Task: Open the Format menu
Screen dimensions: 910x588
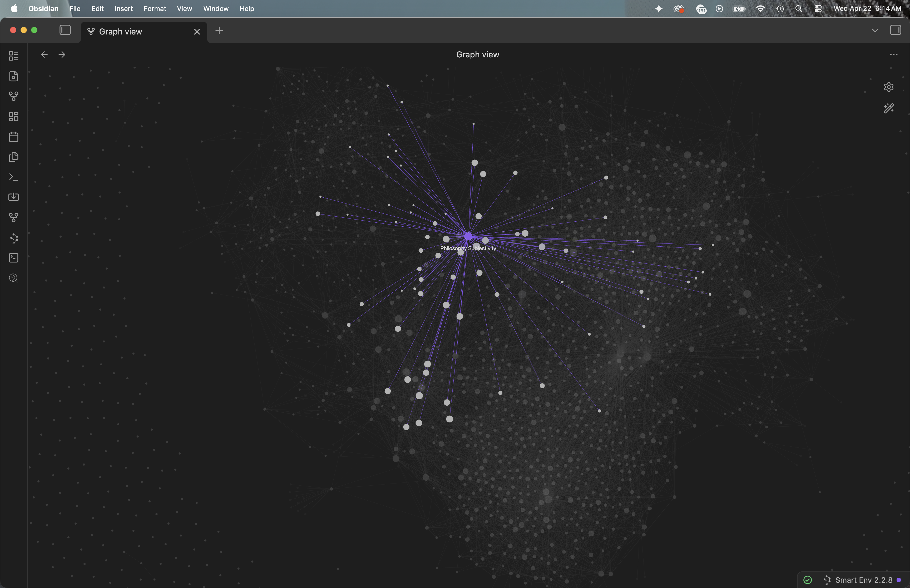Action: 155,9
